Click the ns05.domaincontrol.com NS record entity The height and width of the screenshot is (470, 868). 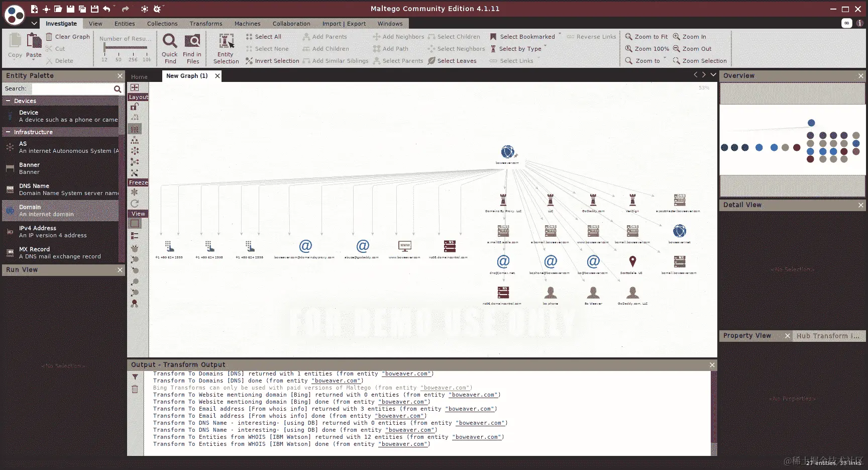pos(450,246)
